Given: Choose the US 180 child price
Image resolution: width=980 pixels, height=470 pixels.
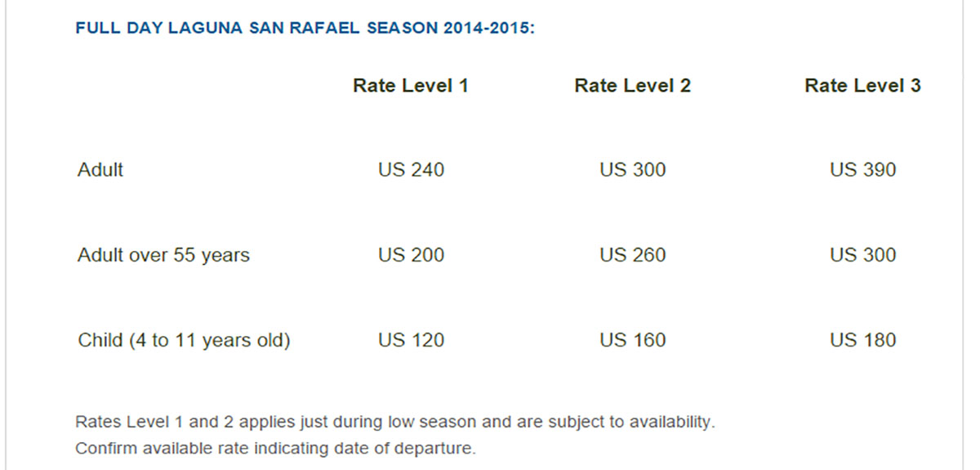Looking at the screenshot, I should click(862, 340).
